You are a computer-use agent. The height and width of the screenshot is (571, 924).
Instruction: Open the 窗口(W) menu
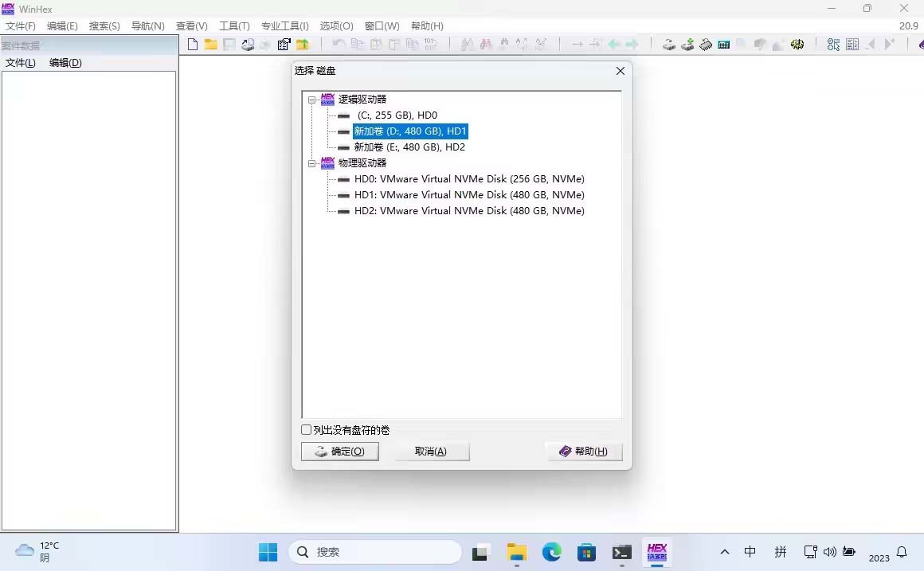[382, 26]
